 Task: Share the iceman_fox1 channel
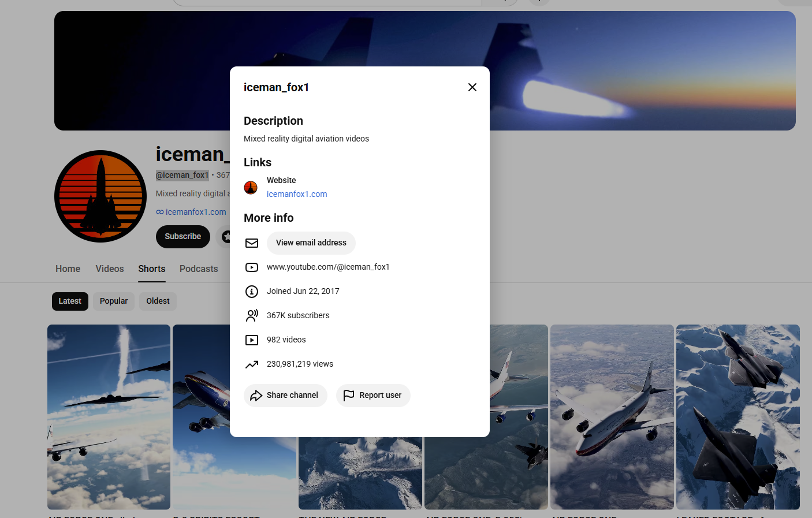(x=285, y=396)
